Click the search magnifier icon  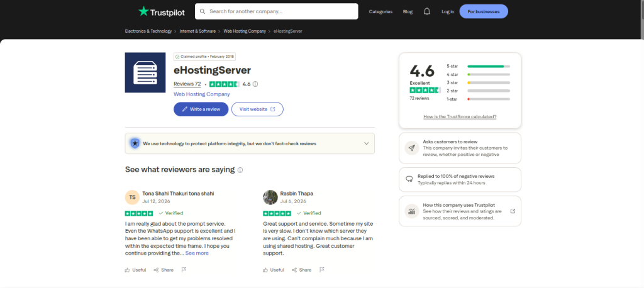pos(203,11)
